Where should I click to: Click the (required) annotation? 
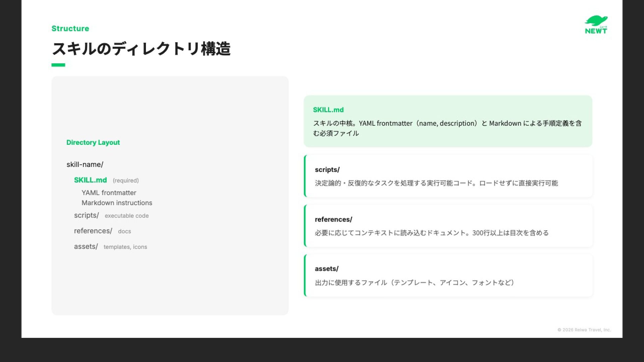125,181
